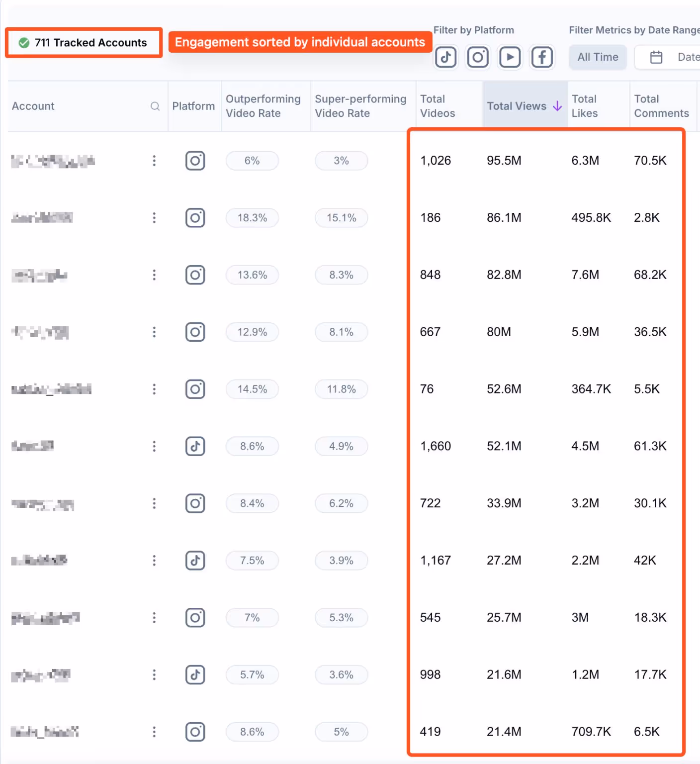The height and width of the screenshot is (764, 700).
Task: Click the Platform column header
Action: coord(193,106)
